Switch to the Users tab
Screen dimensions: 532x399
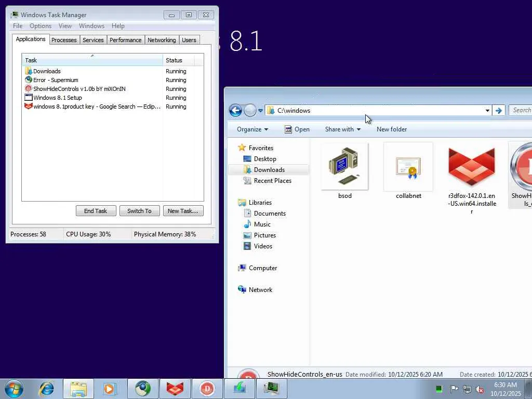(x=189, y=40)
